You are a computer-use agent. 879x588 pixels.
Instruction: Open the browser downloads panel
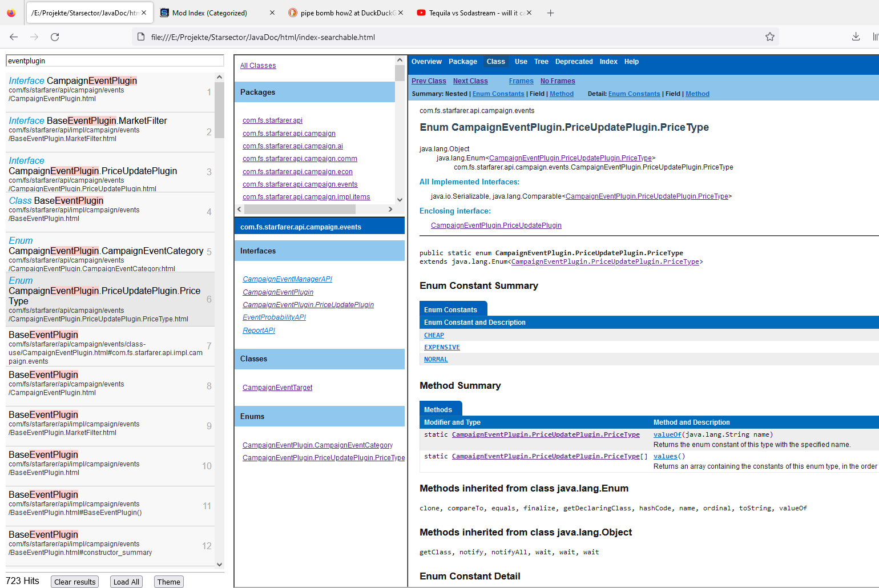[x=856, y=37]
